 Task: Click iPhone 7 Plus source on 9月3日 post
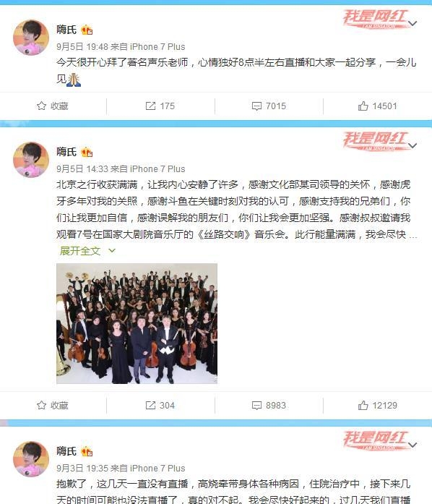pyautogui.click(x=157, y=469)
